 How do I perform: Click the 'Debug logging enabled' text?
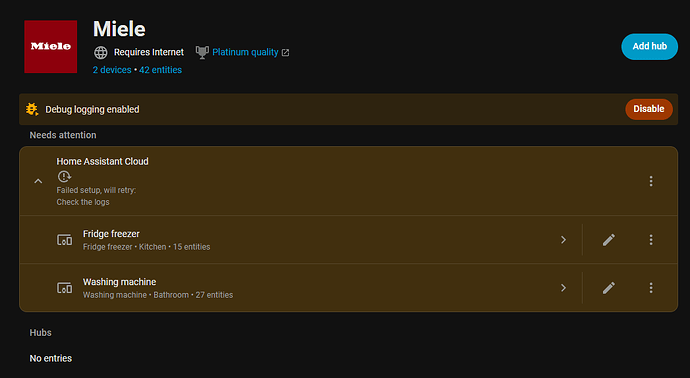pos(92,110)
